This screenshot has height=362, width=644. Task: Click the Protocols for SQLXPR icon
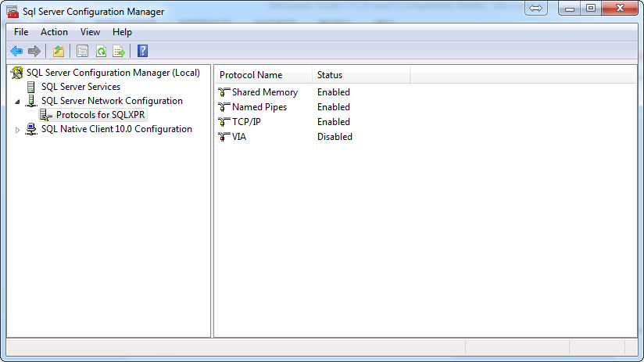coord(46,115)
